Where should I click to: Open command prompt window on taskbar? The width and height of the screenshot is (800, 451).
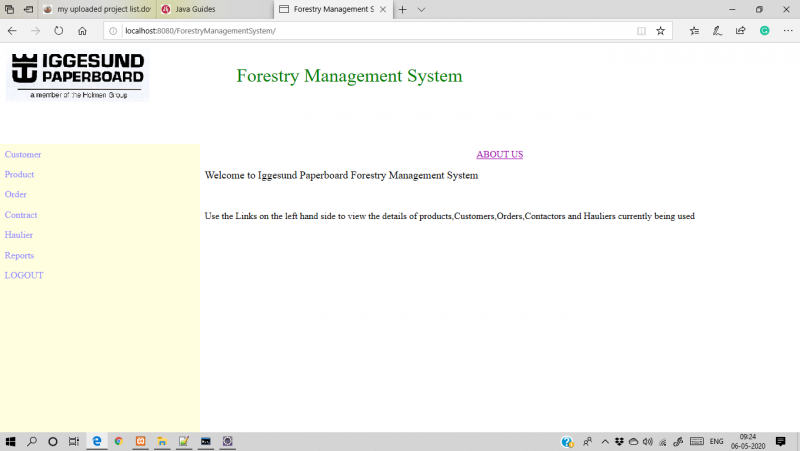coord(206,441)
